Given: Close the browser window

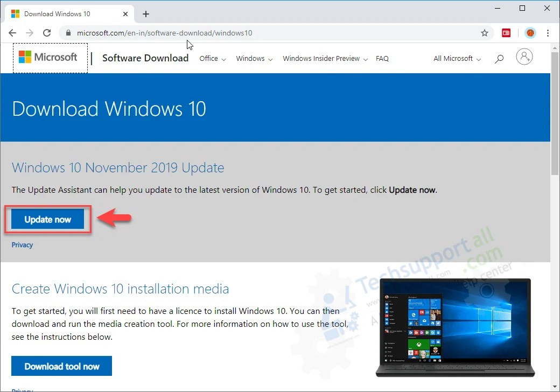Looking at the screenshot, I should 547,8.
